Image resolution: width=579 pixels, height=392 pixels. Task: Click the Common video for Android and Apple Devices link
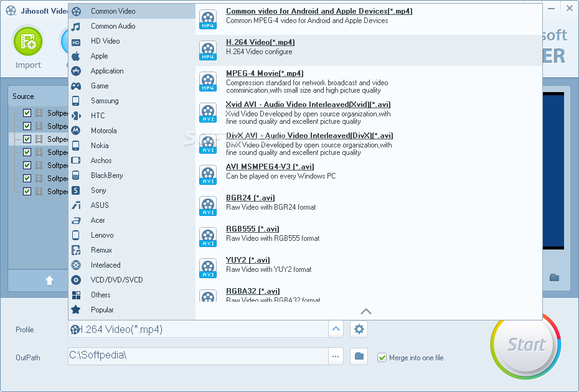(x=319, y=11)
